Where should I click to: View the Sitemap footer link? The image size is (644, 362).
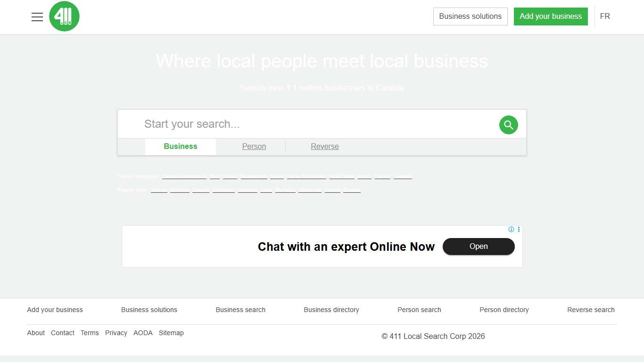click(171, 333)
